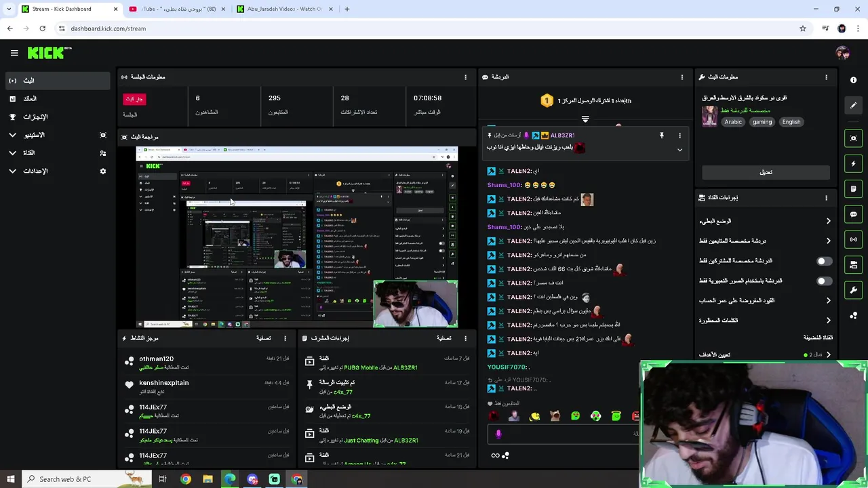Open options of pinned ALB3ZR1 message
868x488 pixels.
679,136
